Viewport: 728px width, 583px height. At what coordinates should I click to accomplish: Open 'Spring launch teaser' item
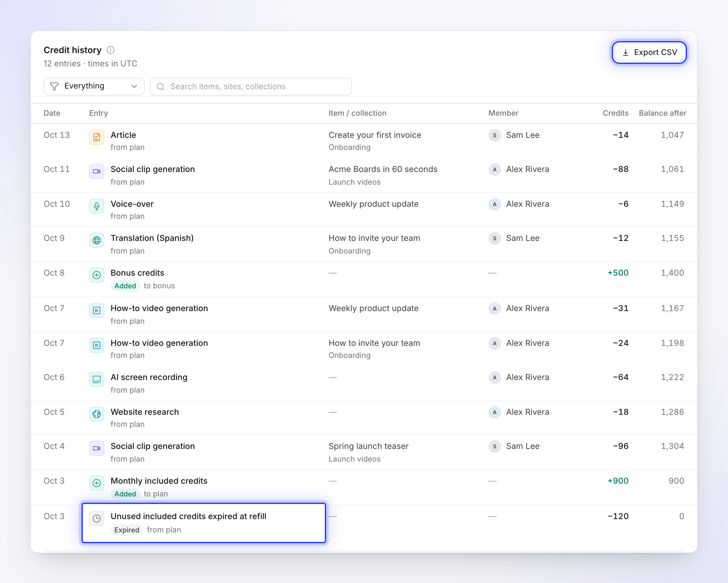368,446
